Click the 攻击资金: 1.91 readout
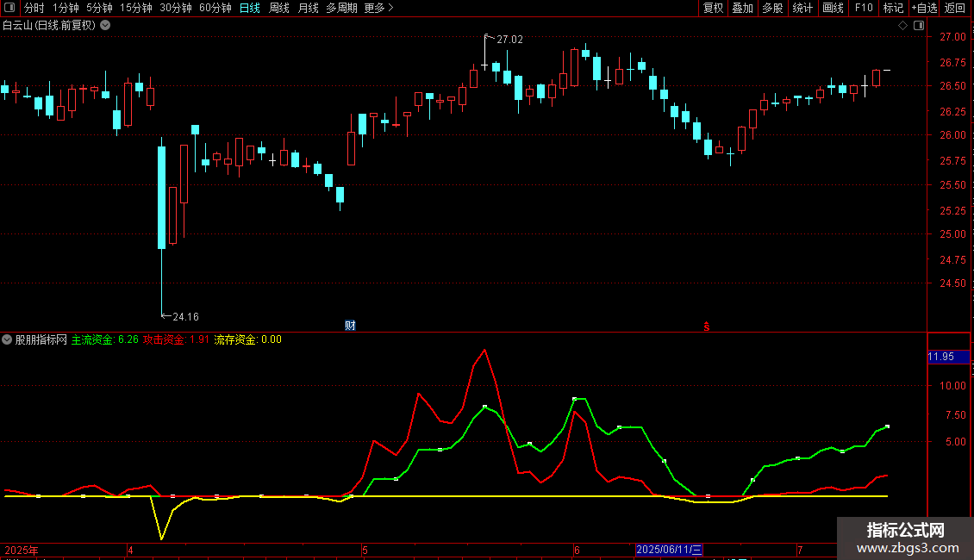 (x=177, y=339)
